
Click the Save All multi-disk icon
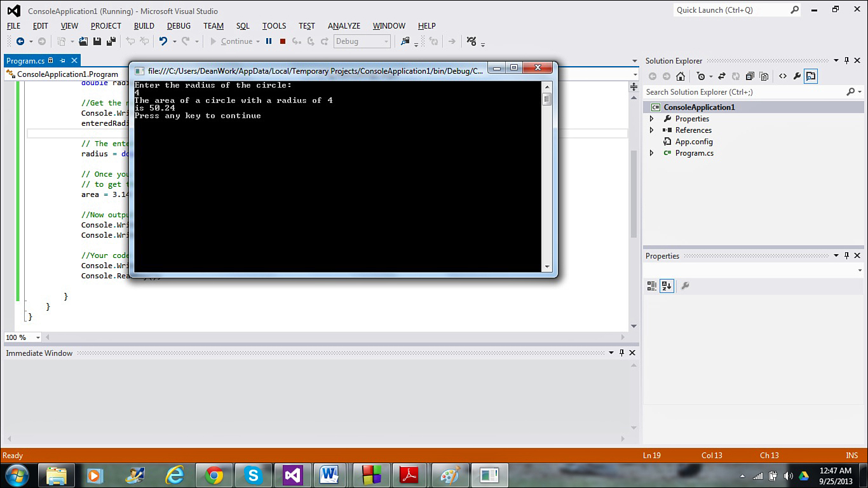(x=111, y=41)
